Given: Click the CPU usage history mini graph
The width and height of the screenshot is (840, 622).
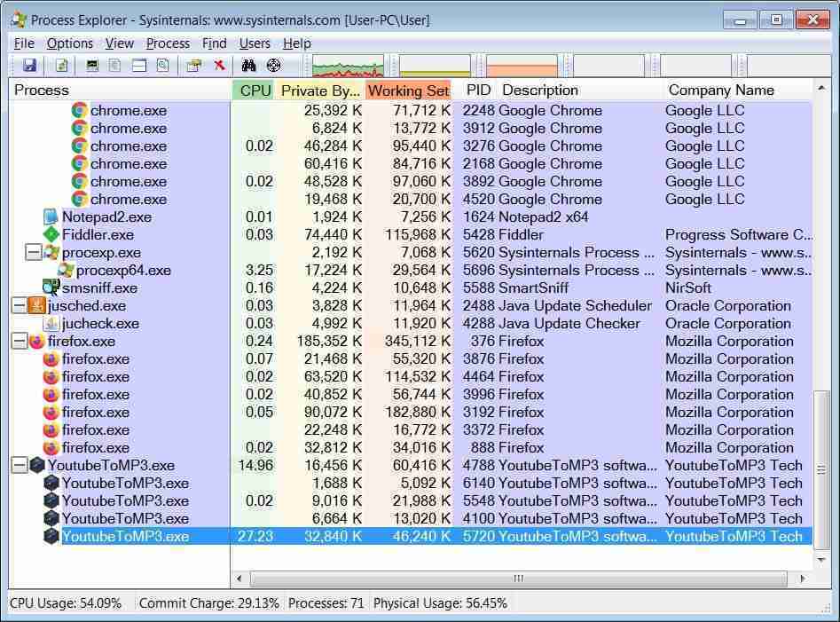Looking at the screenshot, I should click(x=348, y=66).
